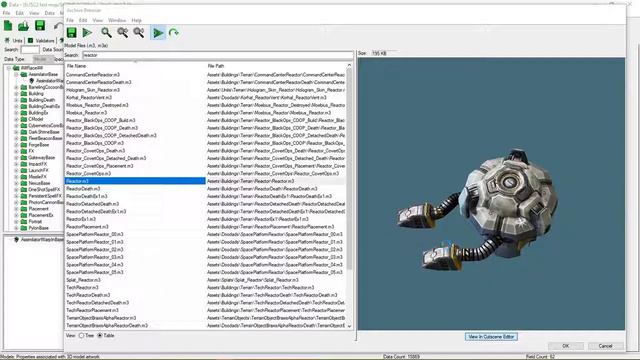Click New document icon in Data window
The height and width of the screenshot is (360, 640).
[x=8, y=26]
